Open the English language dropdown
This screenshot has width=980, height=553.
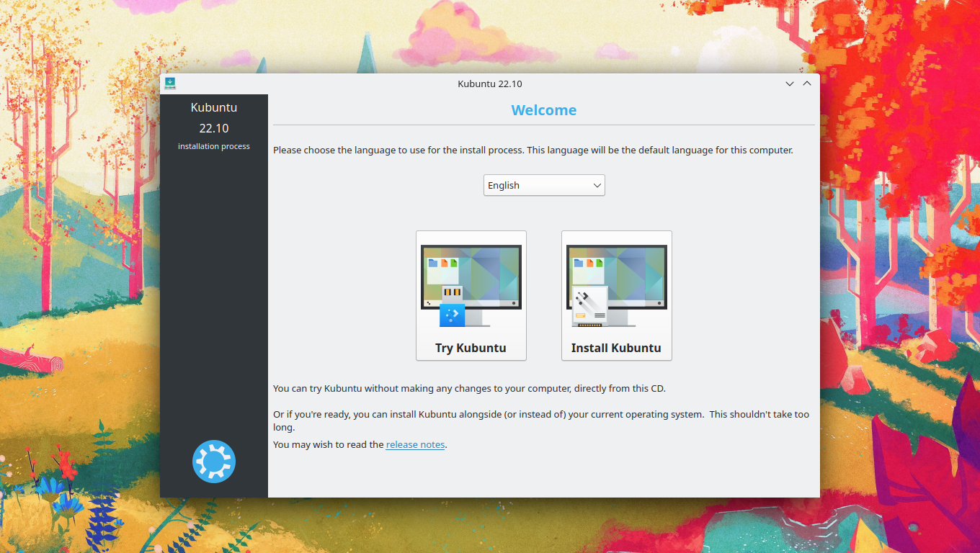click(544, 185)
